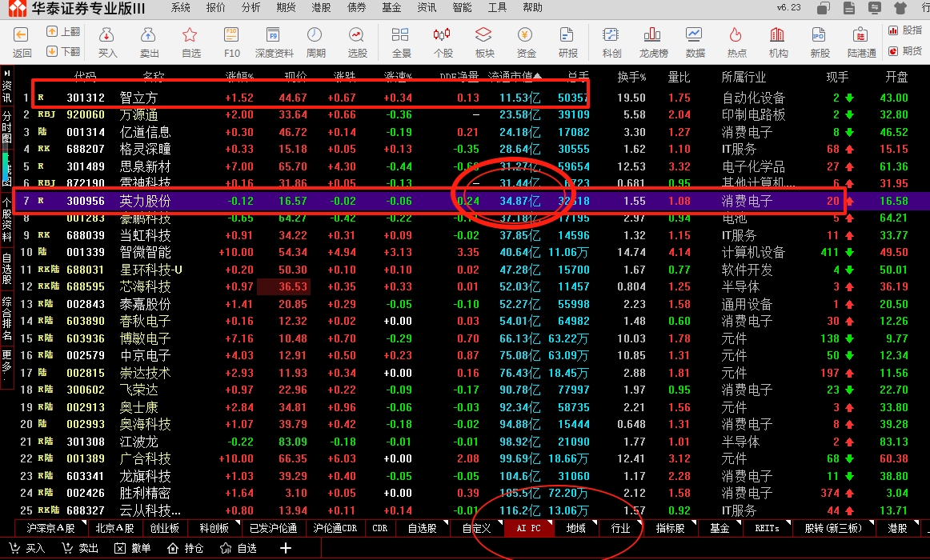This screenshot has width=930, height=560.
Task: Click the 持仓 holdings button
Action: 185,548
